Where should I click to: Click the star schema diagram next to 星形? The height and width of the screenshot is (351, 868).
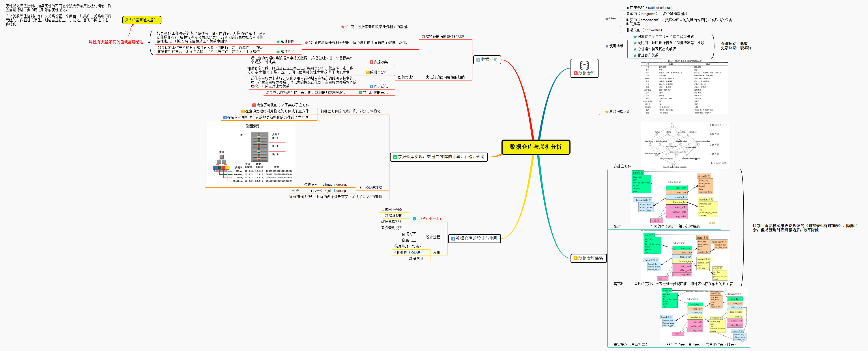674,197
